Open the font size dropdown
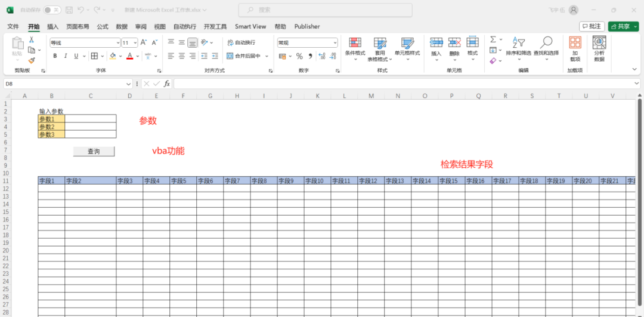This screenshot has width=644, height=317. coord(135,43)
